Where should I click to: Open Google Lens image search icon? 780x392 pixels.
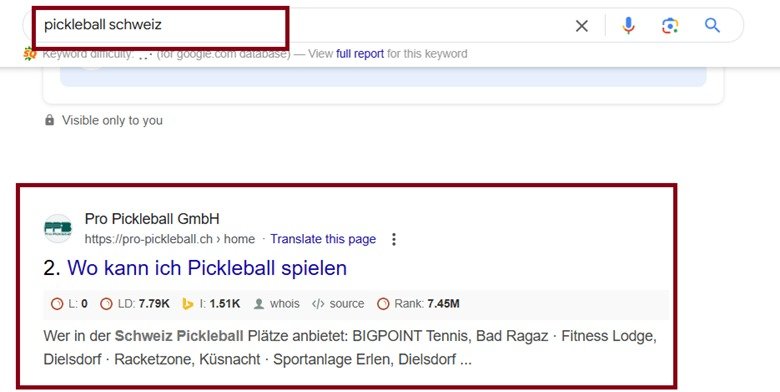tap(670, 26)
